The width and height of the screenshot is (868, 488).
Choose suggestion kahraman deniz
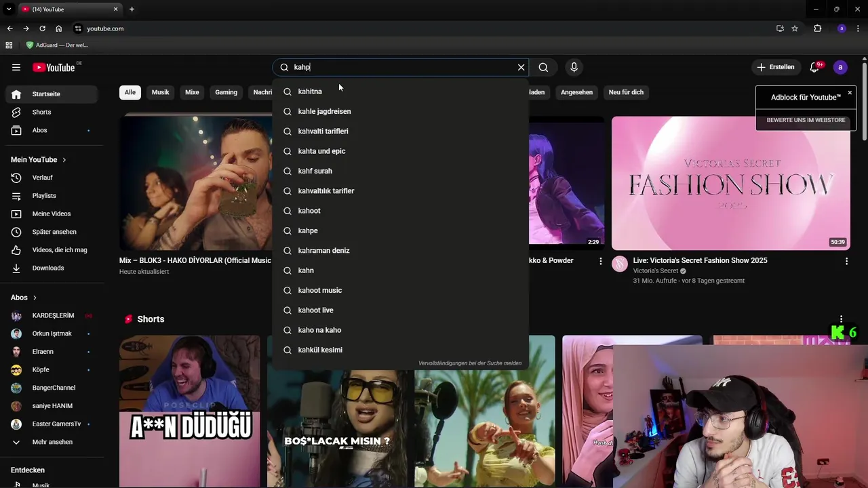pos(400,251)
